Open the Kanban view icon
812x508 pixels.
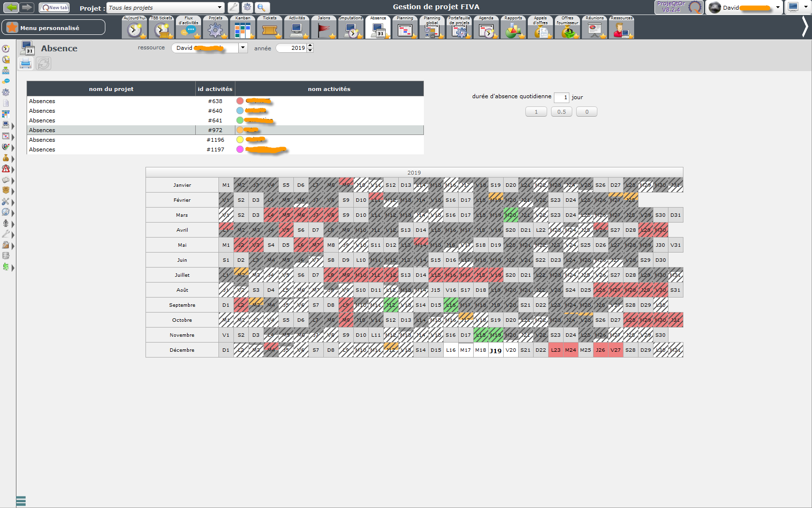tap(243, 30)
